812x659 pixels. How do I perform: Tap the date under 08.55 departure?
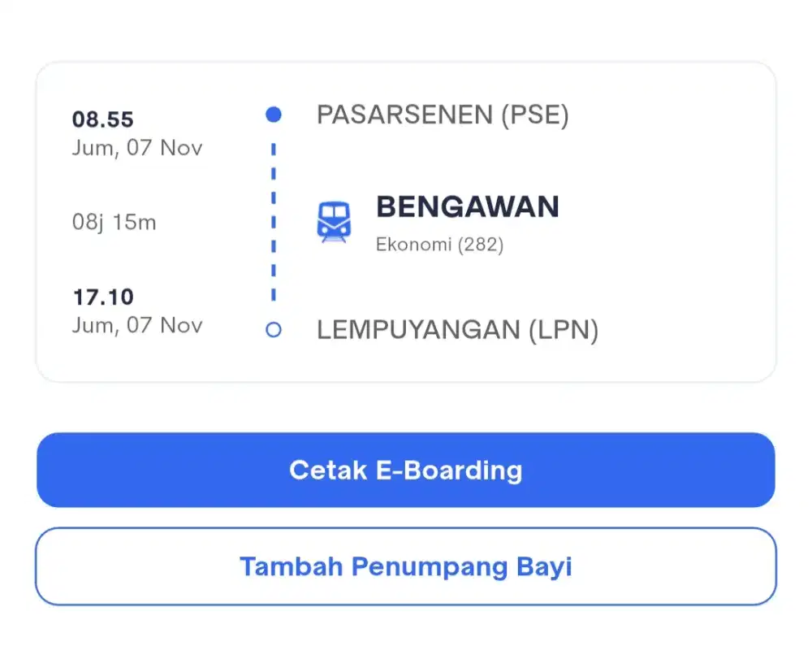point(137,148)
